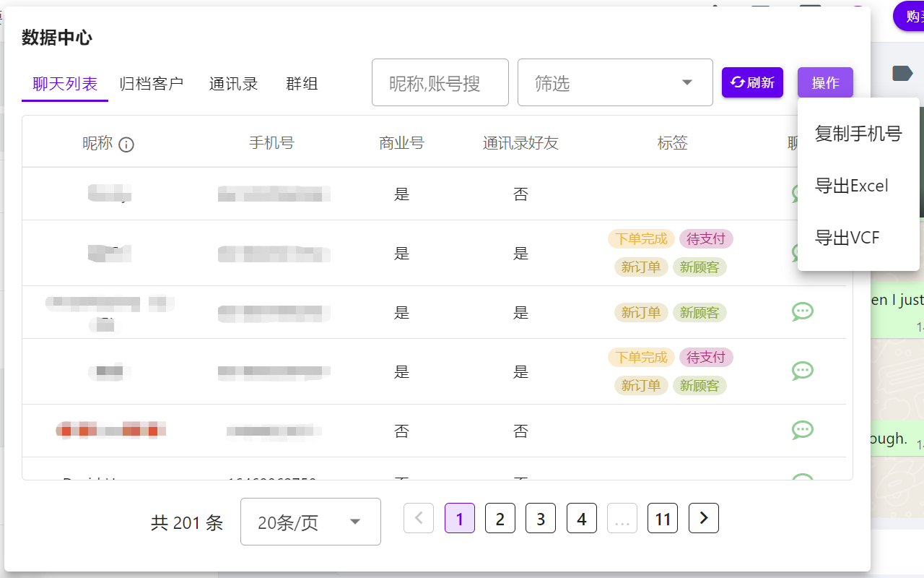Click the circular refresh arrows icon on 刷新
Viewport: 924px width, 578px height.
point(737,82)
